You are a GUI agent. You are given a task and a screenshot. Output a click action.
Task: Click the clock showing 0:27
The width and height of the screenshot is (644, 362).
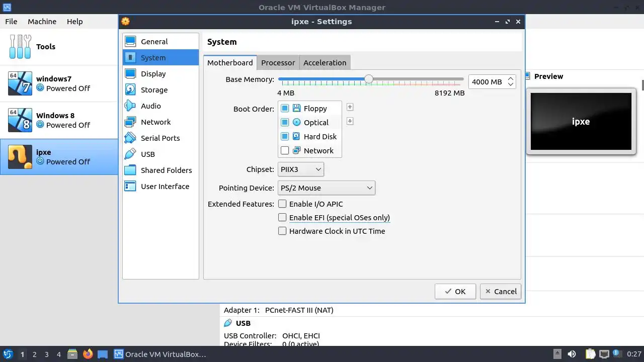pos(633,354)
